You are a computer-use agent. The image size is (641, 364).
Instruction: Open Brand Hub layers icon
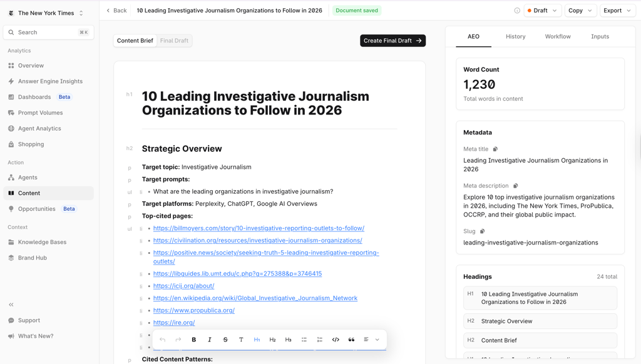point(11,258)
